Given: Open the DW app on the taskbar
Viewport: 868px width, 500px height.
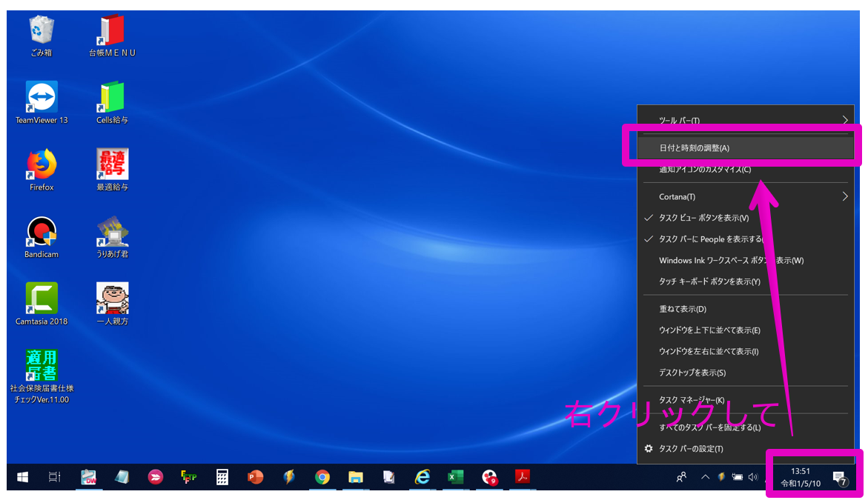Looking at the screenshot, I should [88, 477].
